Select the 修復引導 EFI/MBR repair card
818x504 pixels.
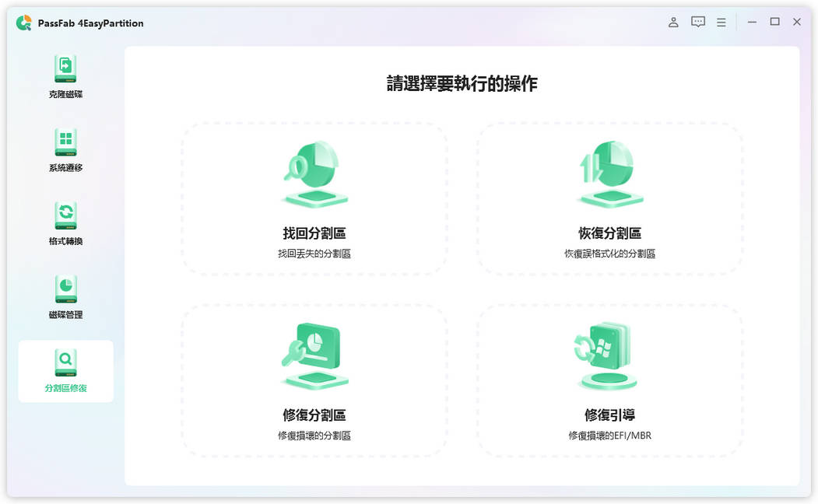[610, 381]
